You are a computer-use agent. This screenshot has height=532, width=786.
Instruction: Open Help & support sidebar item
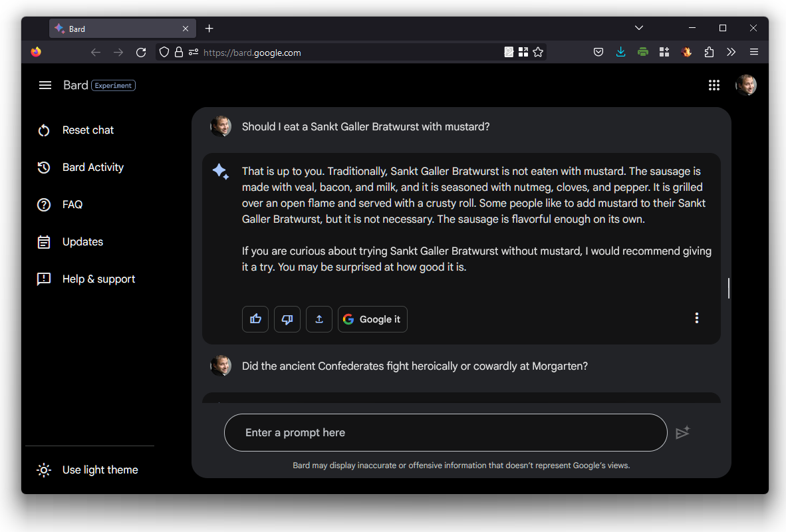[86, 279]
